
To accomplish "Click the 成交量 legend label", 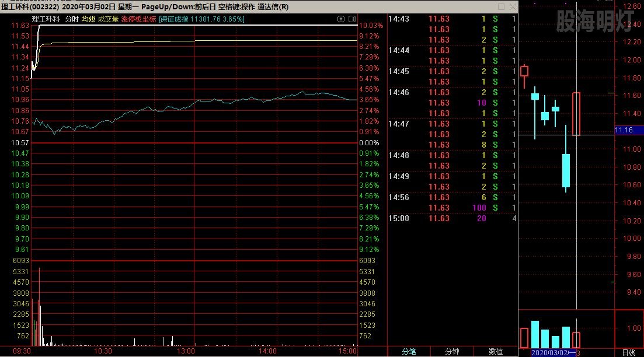I will [108, 19].
